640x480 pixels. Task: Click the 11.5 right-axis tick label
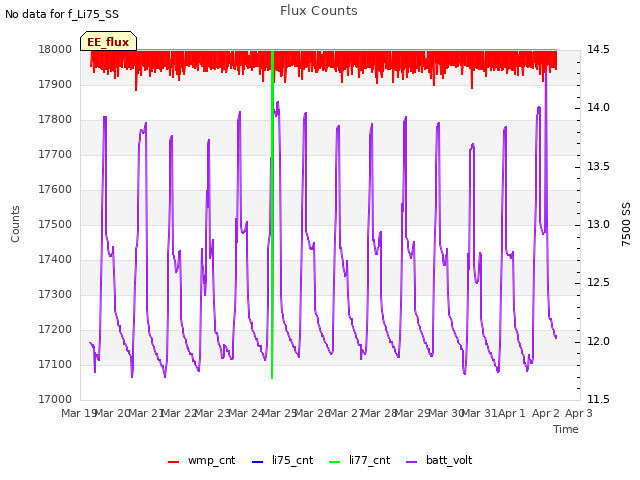598,399
